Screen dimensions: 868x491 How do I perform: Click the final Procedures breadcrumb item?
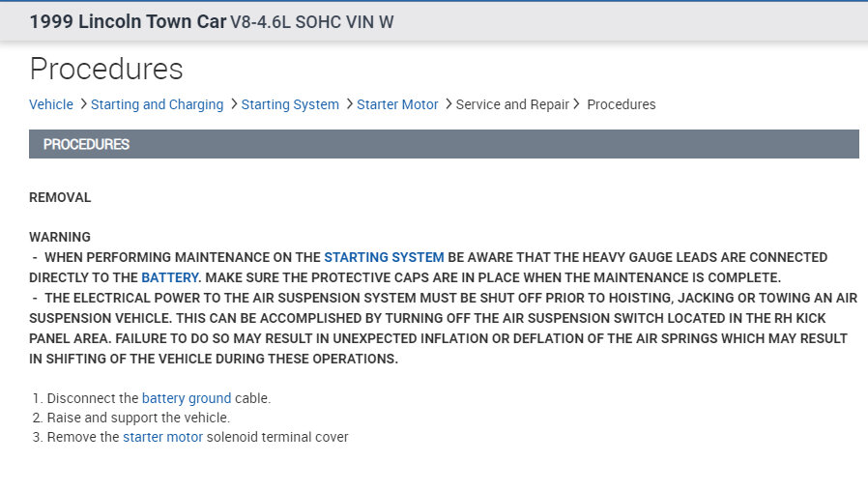621,104
